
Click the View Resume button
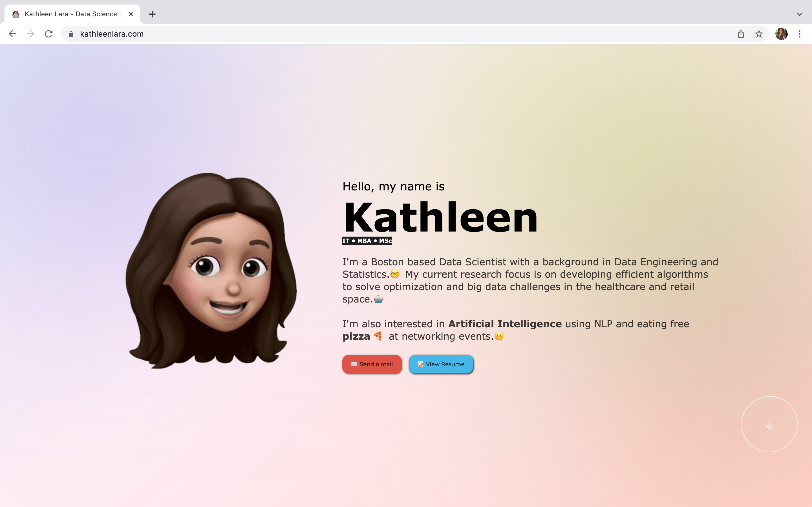(x=441, y=364)
